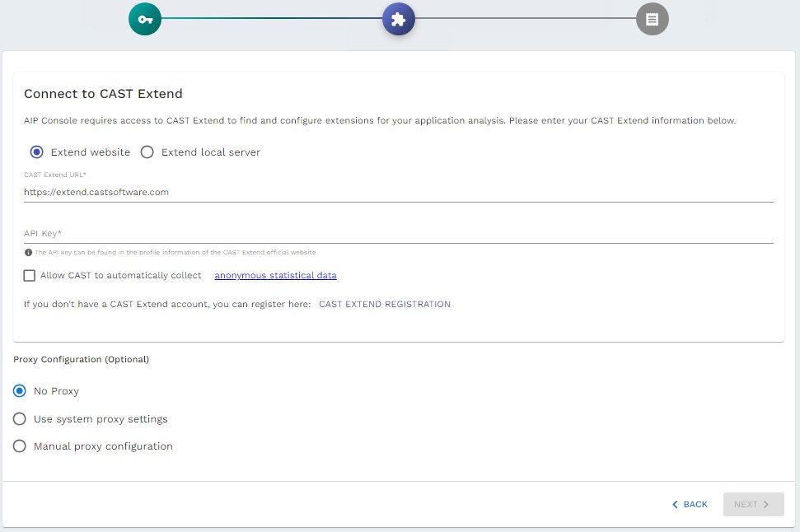Screen dimensions: 800x532
Task: Select No Proxy under Proxy Configuration
Action: 19,391
